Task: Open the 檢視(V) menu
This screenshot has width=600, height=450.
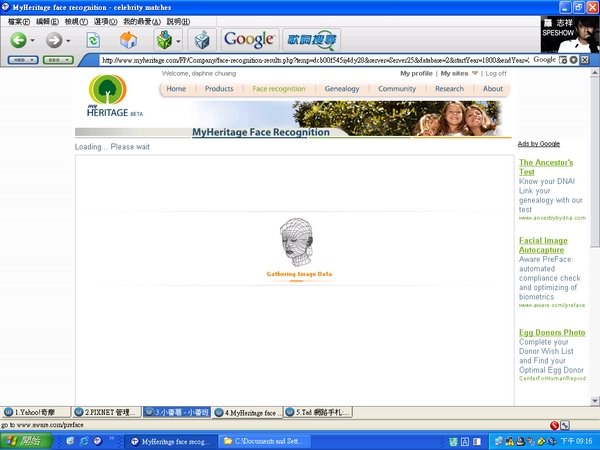Action: (x=76, y=21)
